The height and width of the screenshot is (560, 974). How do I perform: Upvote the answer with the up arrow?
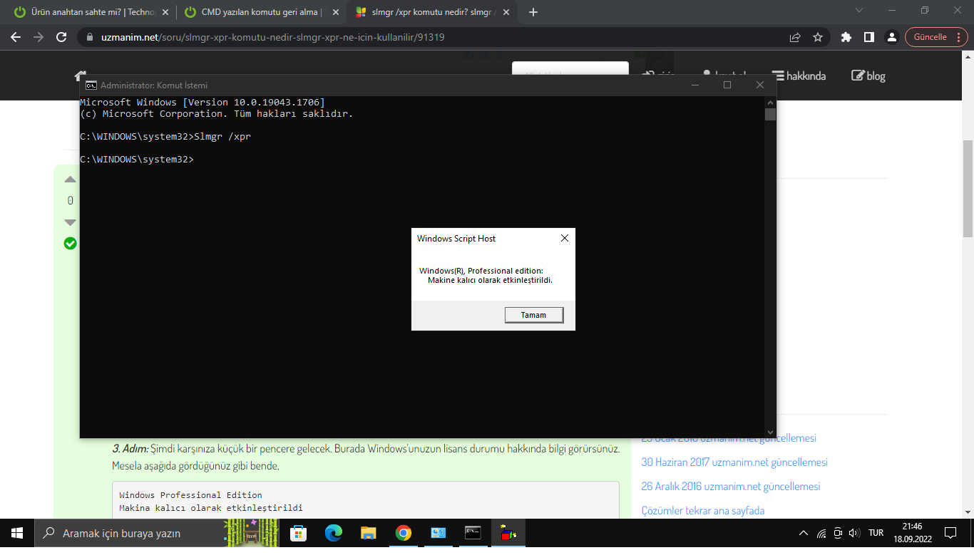pyautogui.click(x=70, y=180)
